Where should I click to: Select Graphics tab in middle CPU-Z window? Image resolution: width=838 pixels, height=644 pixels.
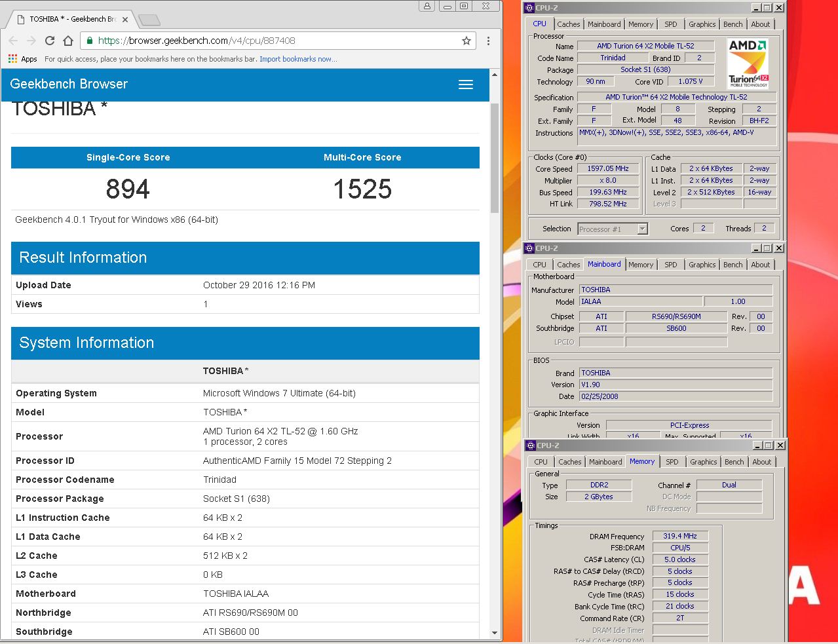[702, 265]
